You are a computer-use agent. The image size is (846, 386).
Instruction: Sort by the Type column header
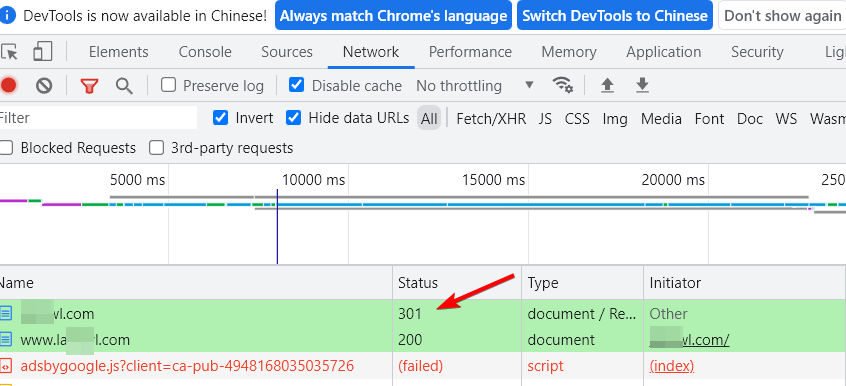pyautogui.click(x=583, y=282)
